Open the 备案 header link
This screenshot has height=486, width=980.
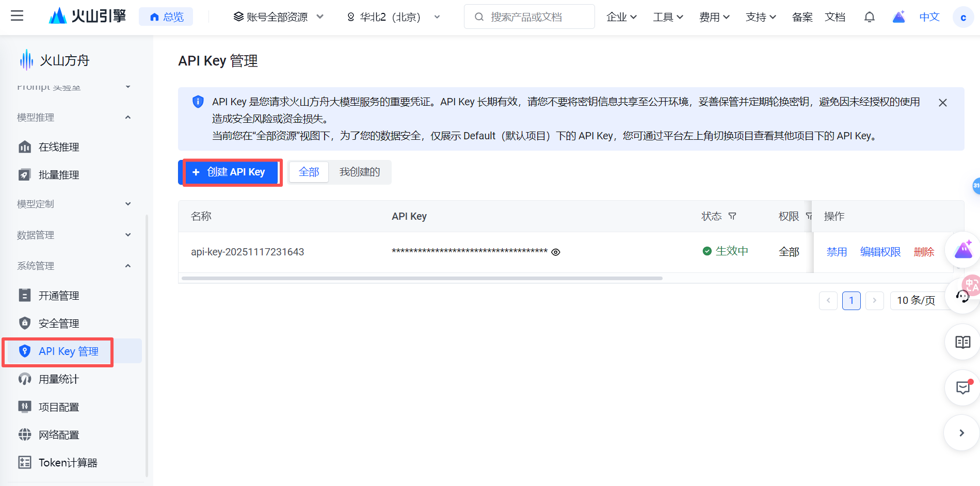click(x=802, y=17)
